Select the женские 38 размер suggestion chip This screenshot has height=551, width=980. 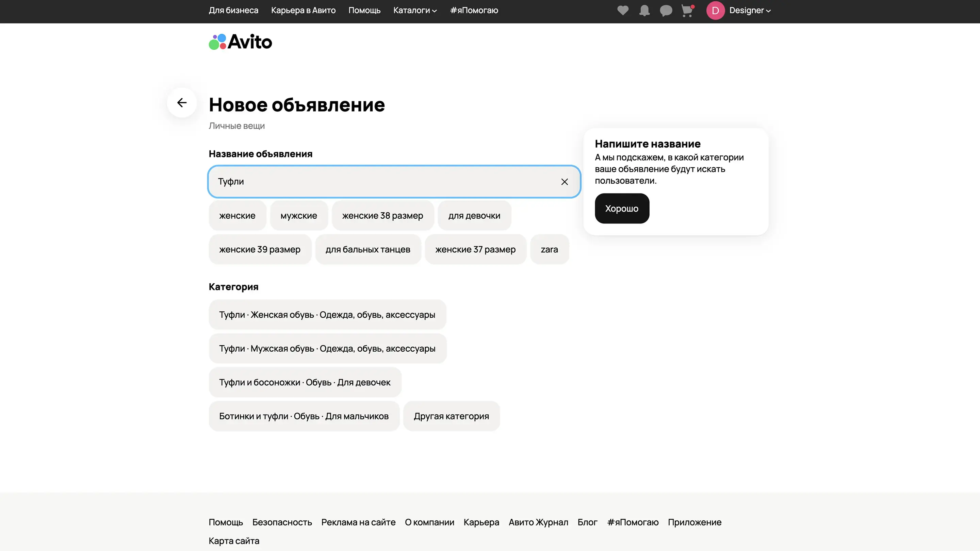[x=382, y=216]
